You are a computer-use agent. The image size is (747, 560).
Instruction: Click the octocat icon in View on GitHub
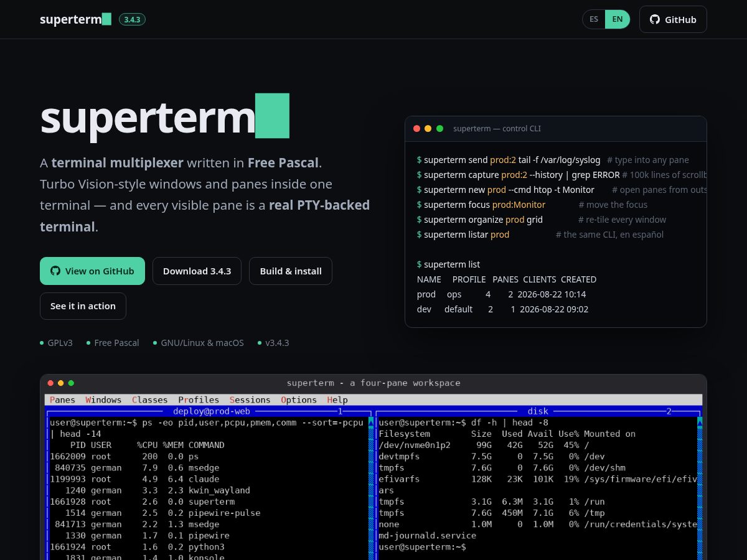pos(55,271)
